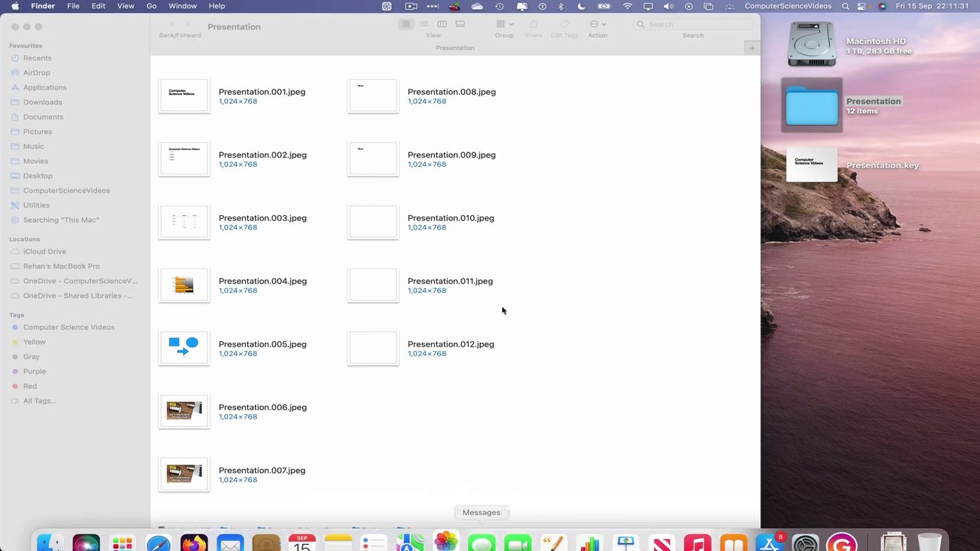Viewport: 980px width, 551px height.
Task: Open Movies in sidebar
Action: 35,161
